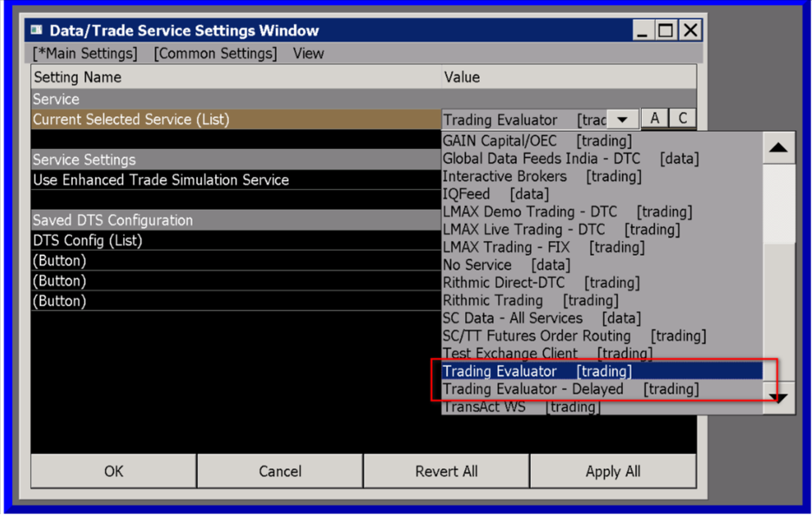Click scroll down arrow of service list

tap(778, 397)
